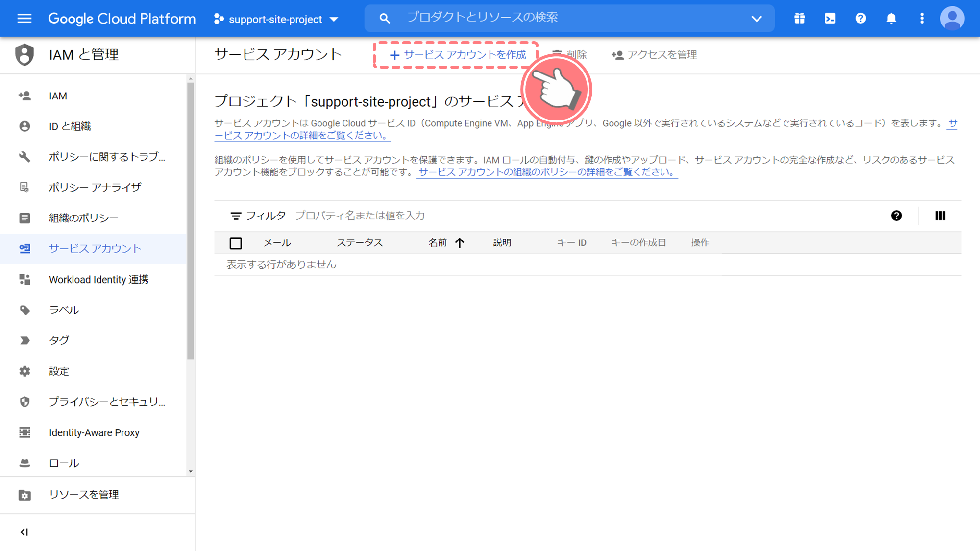The width and height of the screenshot is (980, 551).
Task: Click the sidebar scroll-down arrow
Action: coord(191,472)
